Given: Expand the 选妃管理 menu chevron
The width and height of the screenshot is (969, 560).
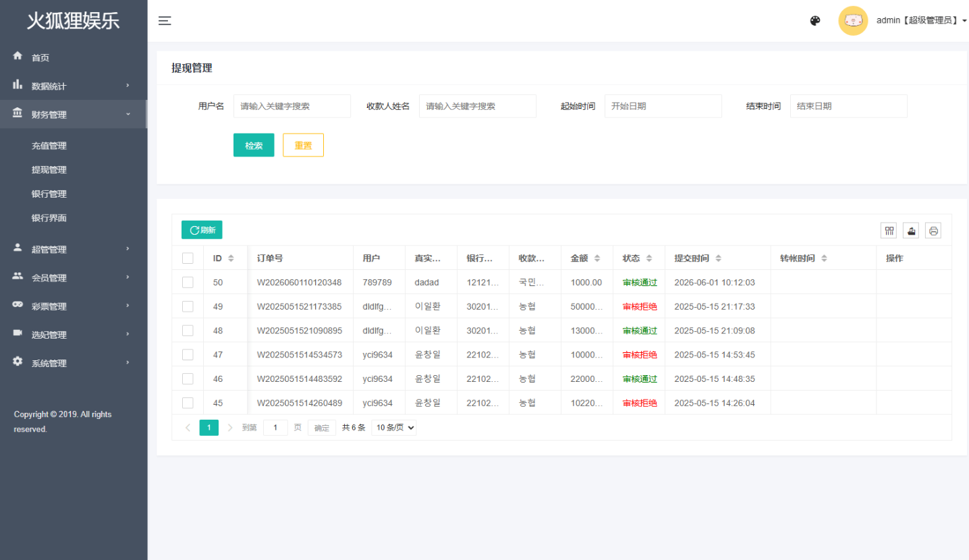Looking at the screenshot, I should pos(128,334).
